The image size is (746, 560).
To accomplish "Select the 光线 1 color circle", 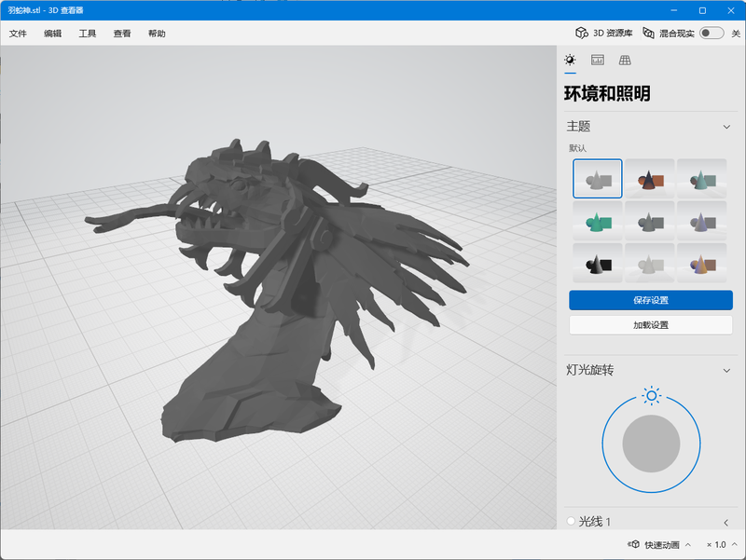I will tap(571, 521).
